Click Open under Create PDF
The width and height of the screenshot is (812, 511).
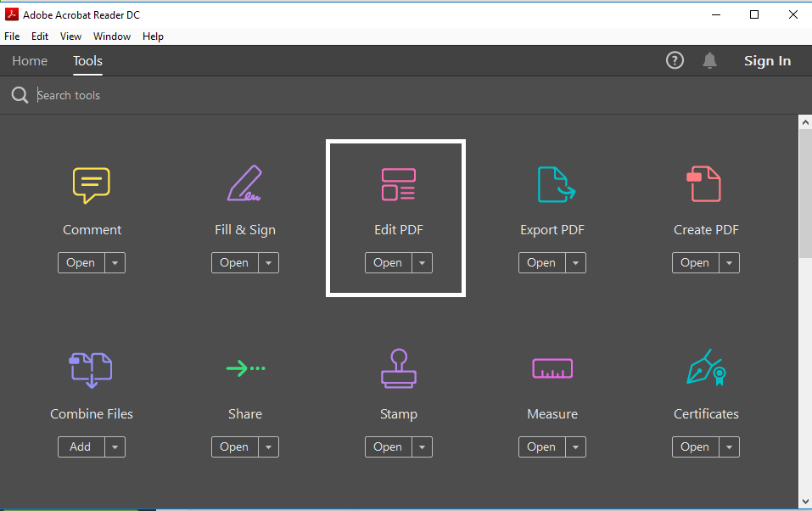[x=695, y=263]
